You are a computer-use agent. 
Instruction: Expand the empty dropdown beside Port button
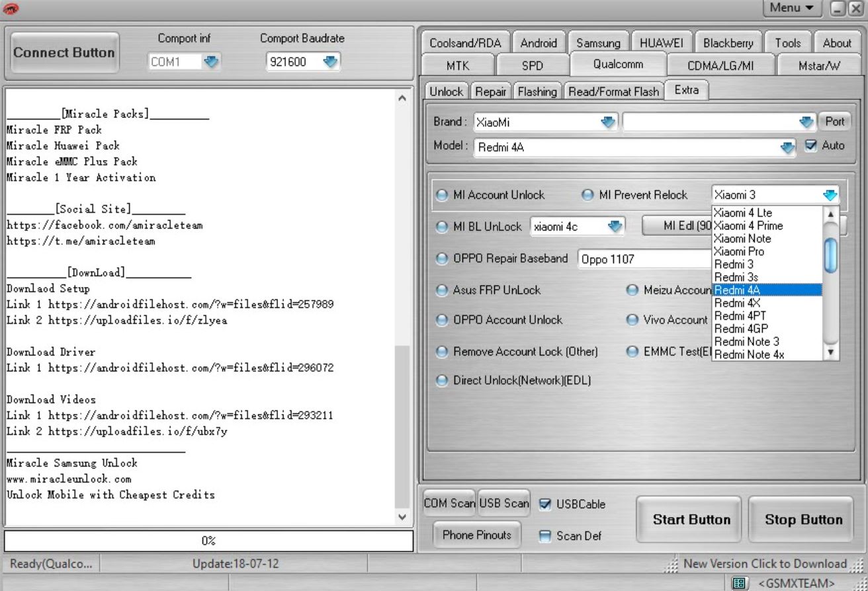(805, 122)
